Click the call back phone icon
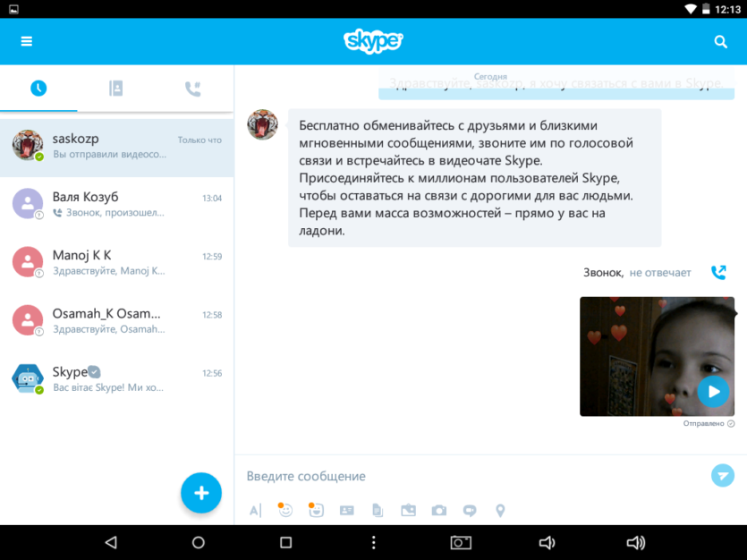This screenshot has width=747, height=560. tap(718, 272)
